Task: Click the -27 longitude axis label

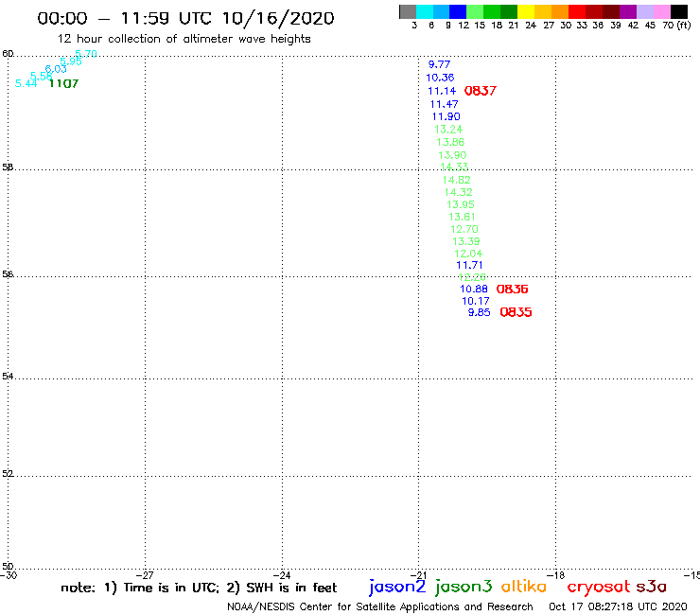Action: tap(145, 575)
